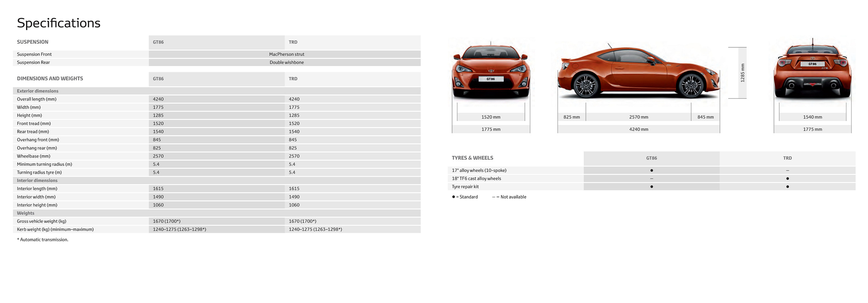Select the Minimum turning radius (m) label

[x=44, y=164]
